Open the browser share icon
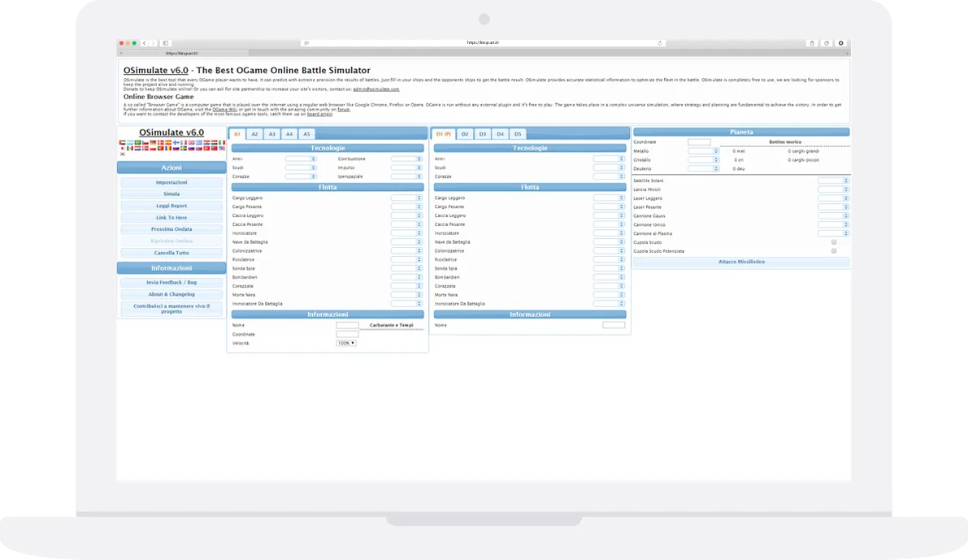Image resolution: width=968 pixels, height=560 pixels. point(812,43)
